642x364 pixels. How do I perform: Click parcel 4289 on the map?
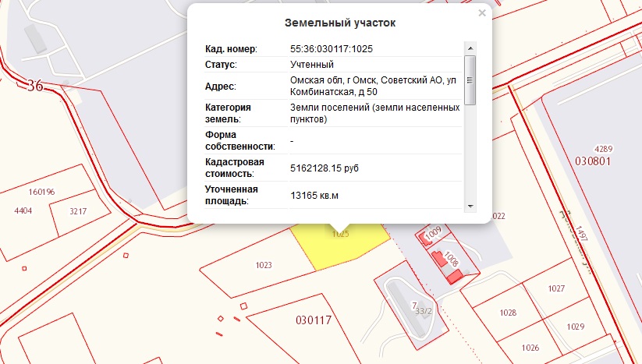[603, 149]
